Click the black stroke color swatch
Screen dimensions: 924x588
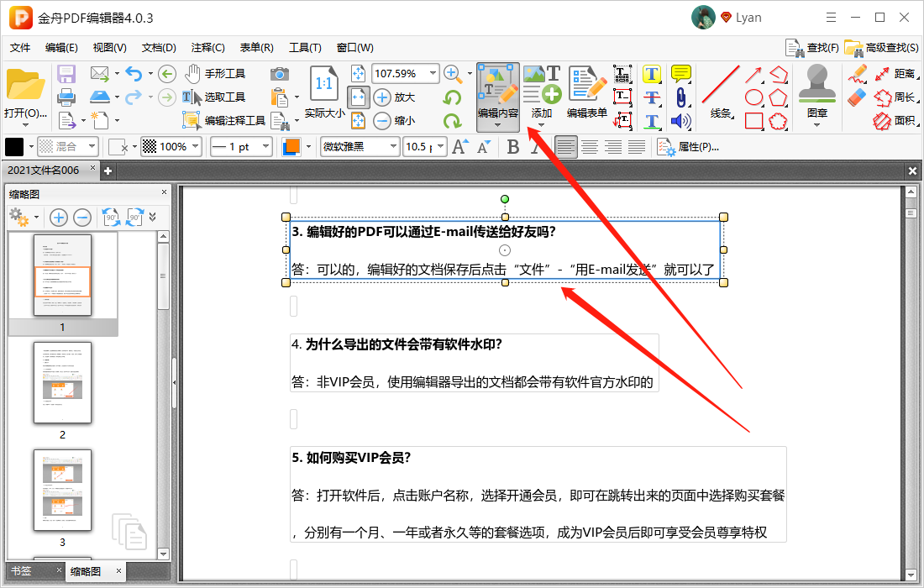pyautogui.click(x=14, y=147)
